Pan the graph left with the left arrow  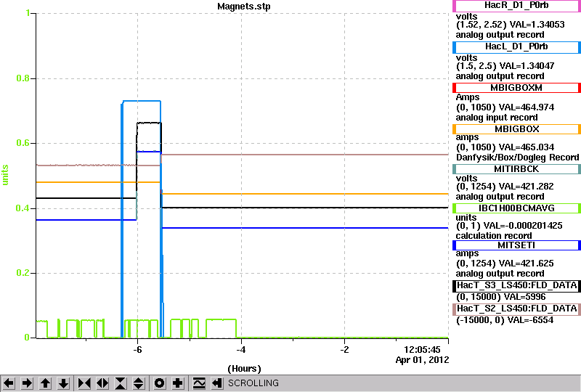9,383
